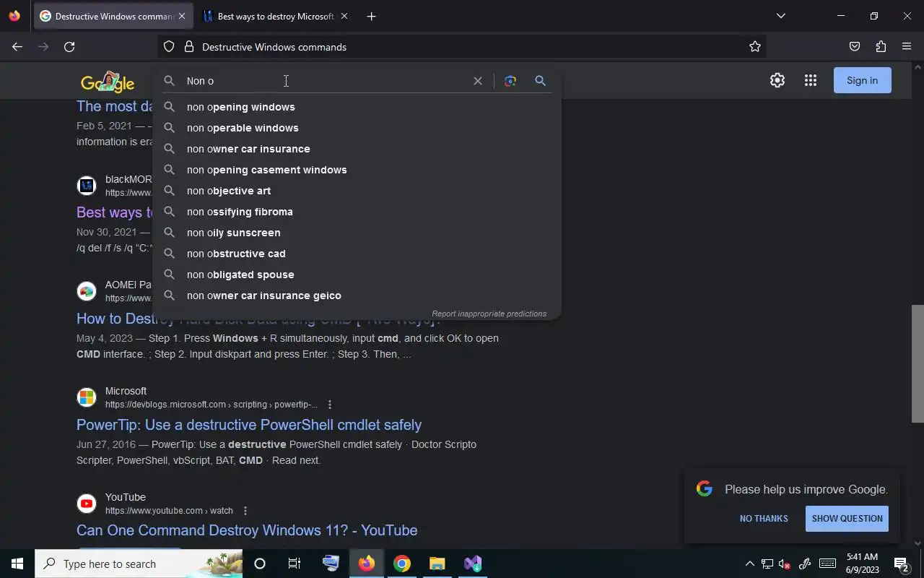The height and width of the screenshot is (578, 924).
Task: Bookmark this page with star
Action: (x=755, y=46)
